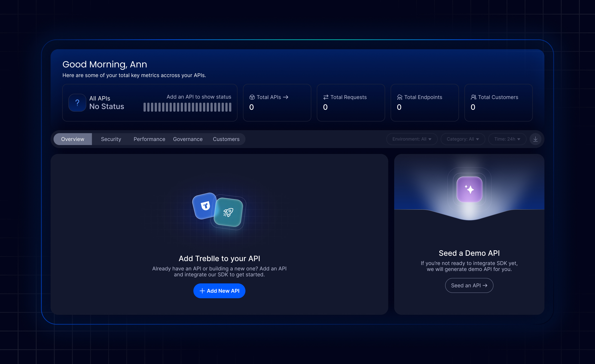Open the Performance tab

[x=149, y=139]
